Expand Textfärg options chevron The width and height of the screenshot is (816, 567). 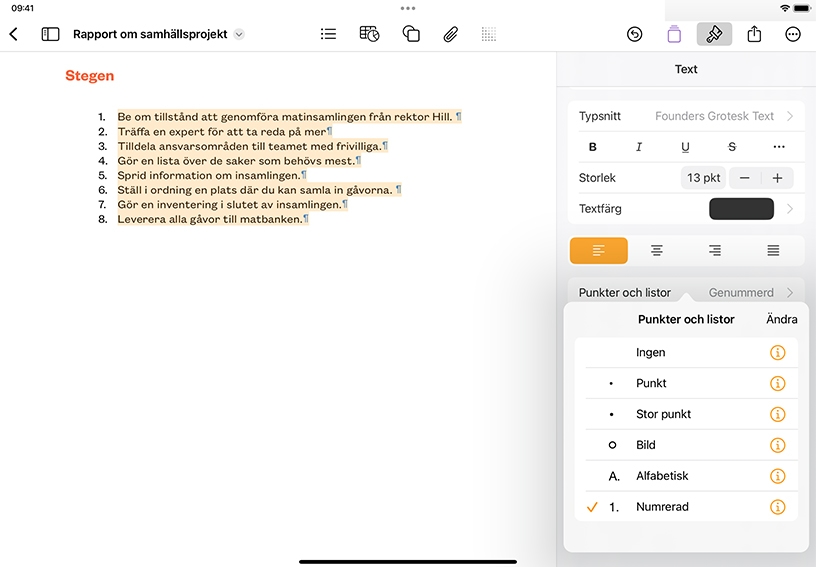(x=790, y=209)
